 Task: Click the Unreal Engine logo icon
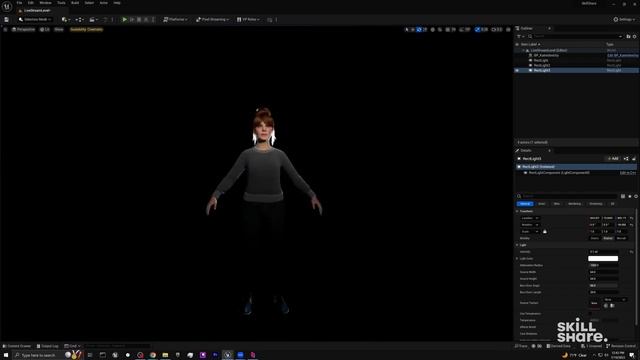coord(7,6)
